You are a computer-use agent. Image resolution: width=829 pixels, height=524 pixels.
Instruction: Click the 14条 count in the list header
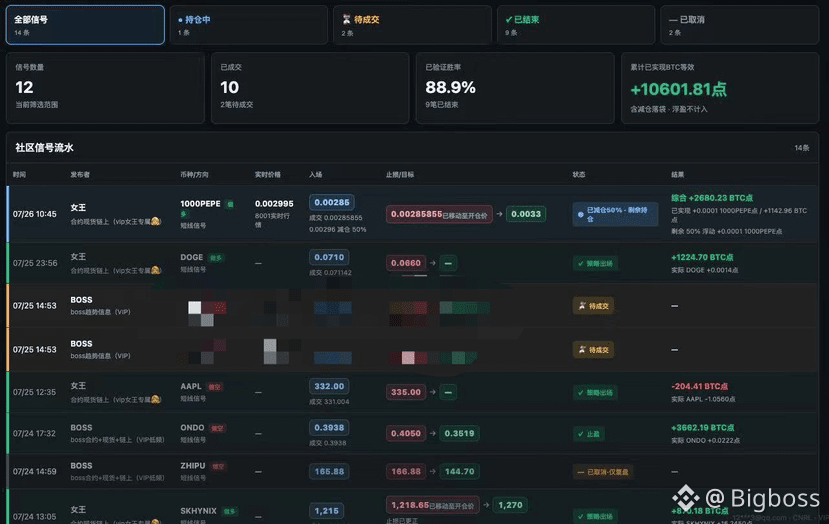(802, 148)
